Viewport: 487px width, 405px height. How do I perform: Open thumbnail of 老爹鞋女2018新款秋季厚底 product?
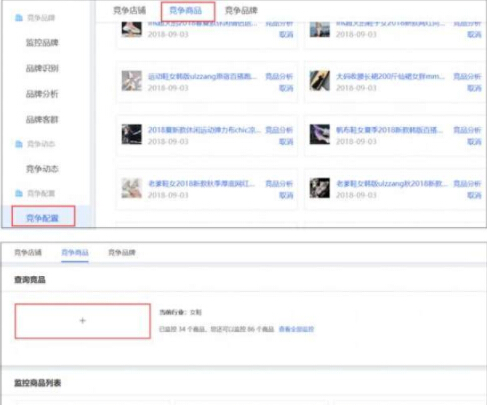[131, 188]
